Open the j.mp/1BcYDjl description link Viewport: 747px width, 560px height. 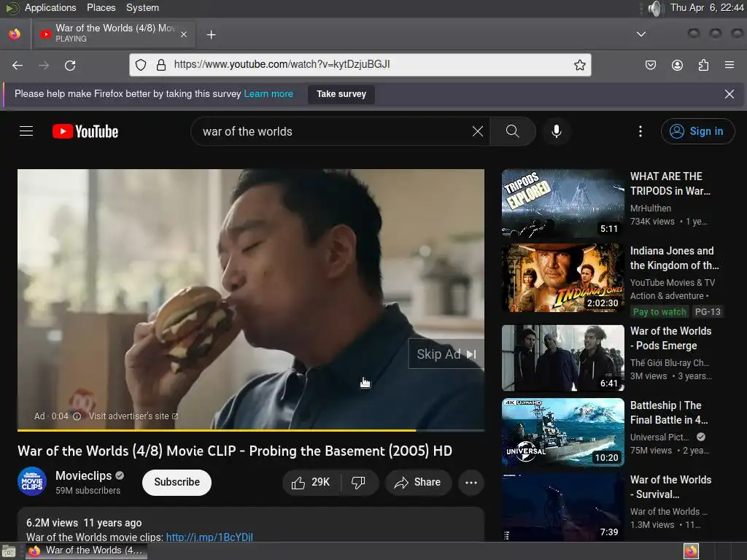[209, 537]
